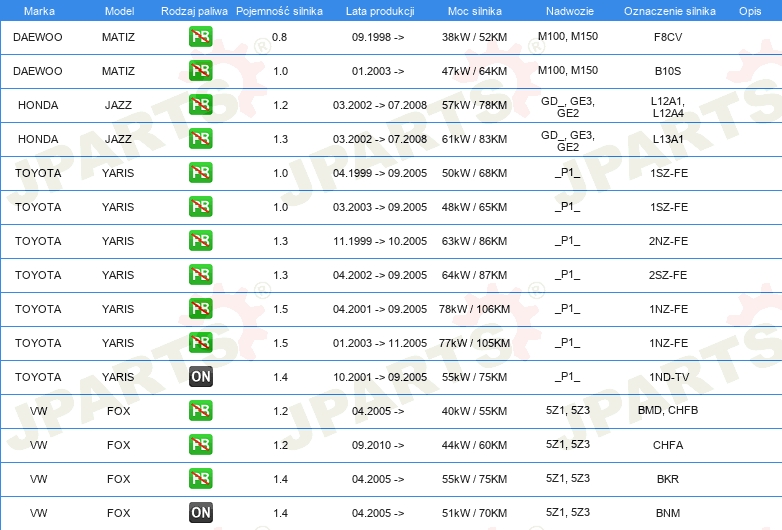Click petrol icon for Yaris 77kW / 105KM
The height and width of the screenshot is (530, 782).
tap(200, 343)
